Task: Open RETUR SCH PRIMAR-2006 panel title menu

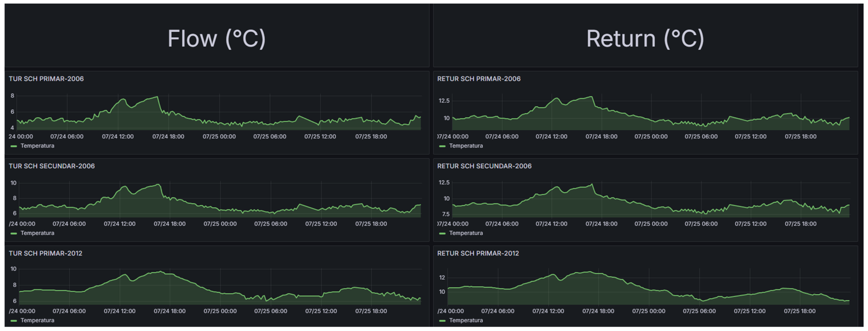Action: coord(479,79)
